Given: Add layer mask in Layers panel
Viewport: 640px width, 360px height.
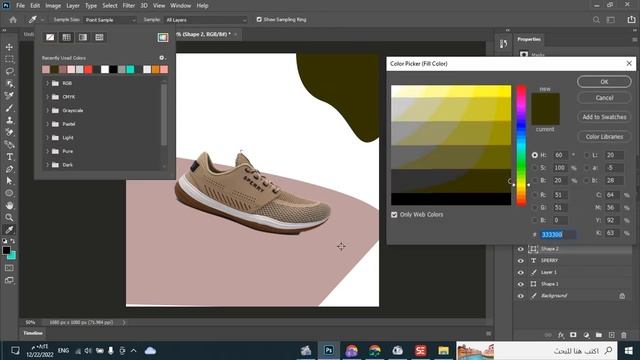Looking at the screenshot, I should tap(573, 335).
